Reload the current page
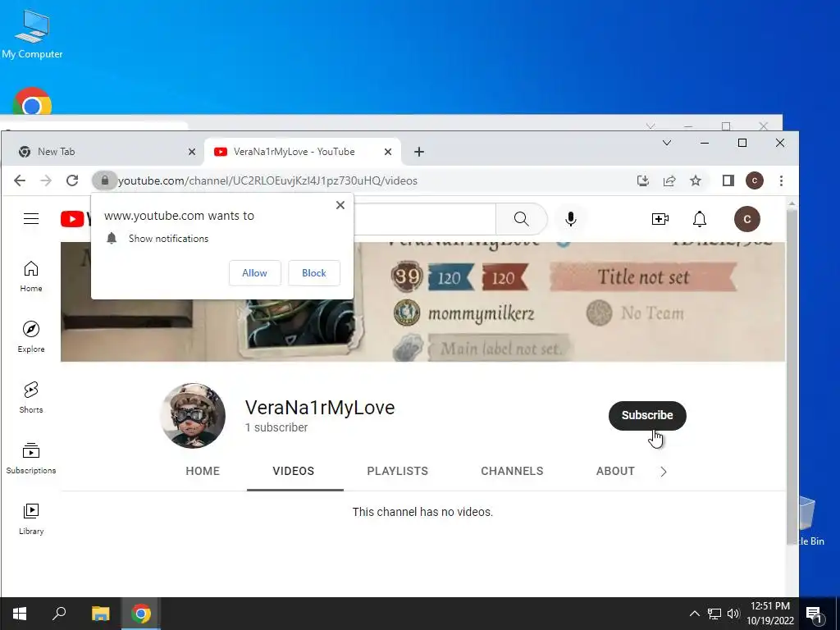This screenshot has height=630, width=840. pyautogui.click(x=72, y=180)
